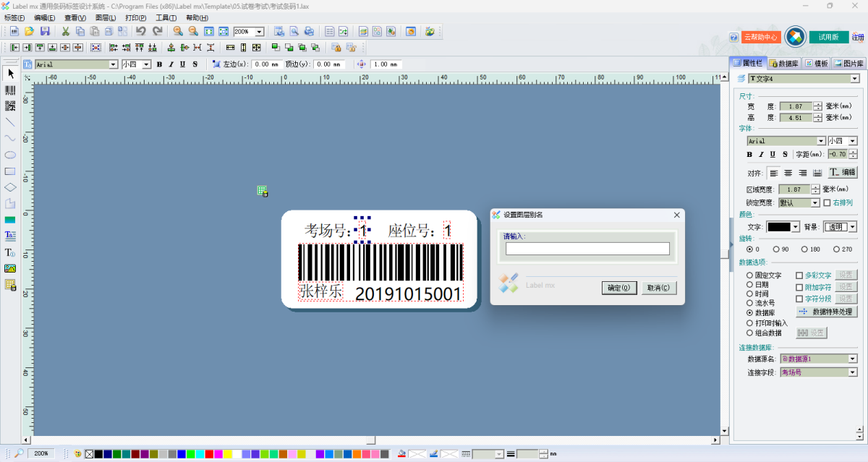Tick the 右排列 checkbox
This screenshot has height=462, width=868.
pos(827,202)
